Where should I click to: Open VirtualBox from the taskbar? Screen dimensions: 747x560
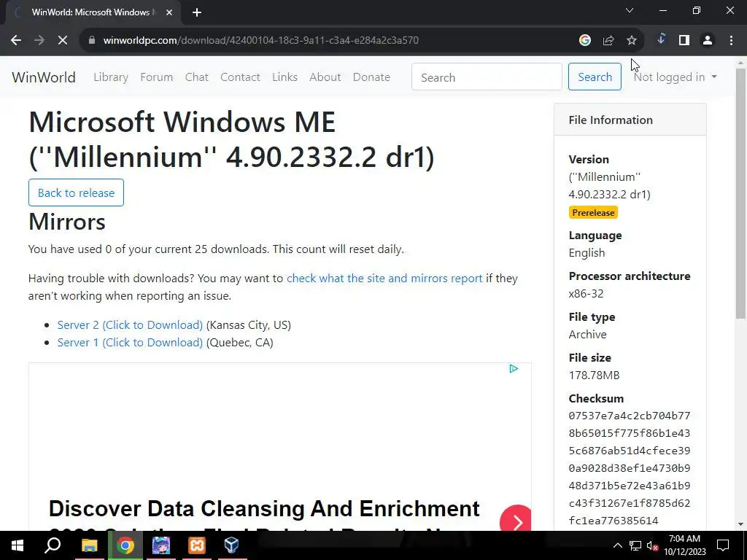[231, 545]
